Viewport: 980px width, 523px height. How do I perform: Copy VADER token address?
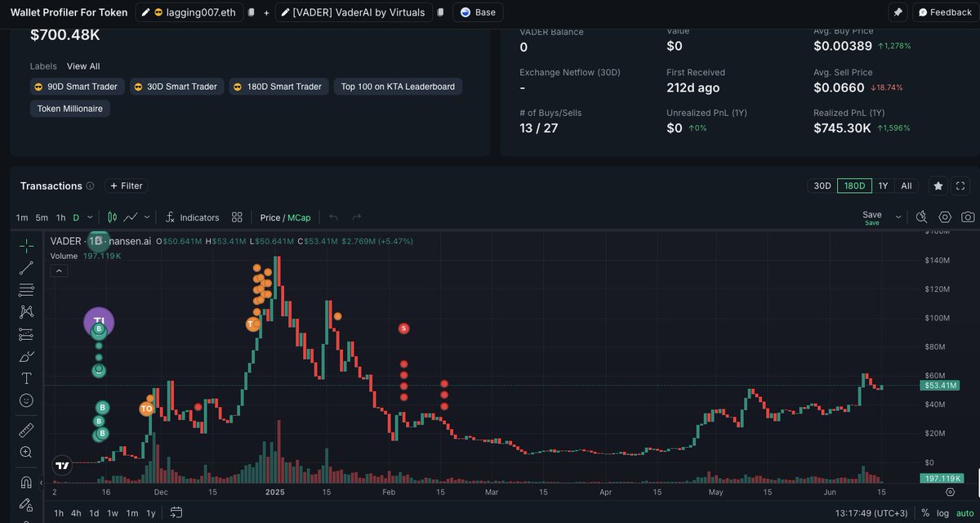(440, 12)
